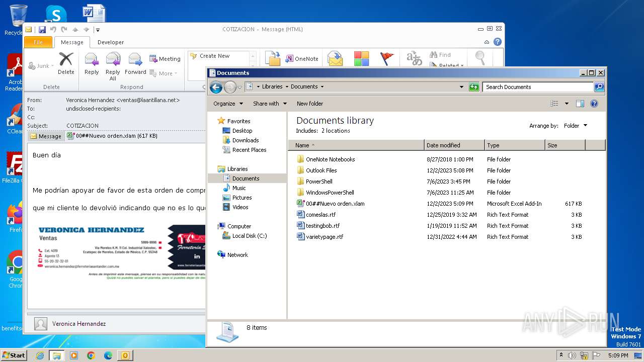
Task: Click Save icon in Outlook quick access toolbar
Action: coord(42,30)
